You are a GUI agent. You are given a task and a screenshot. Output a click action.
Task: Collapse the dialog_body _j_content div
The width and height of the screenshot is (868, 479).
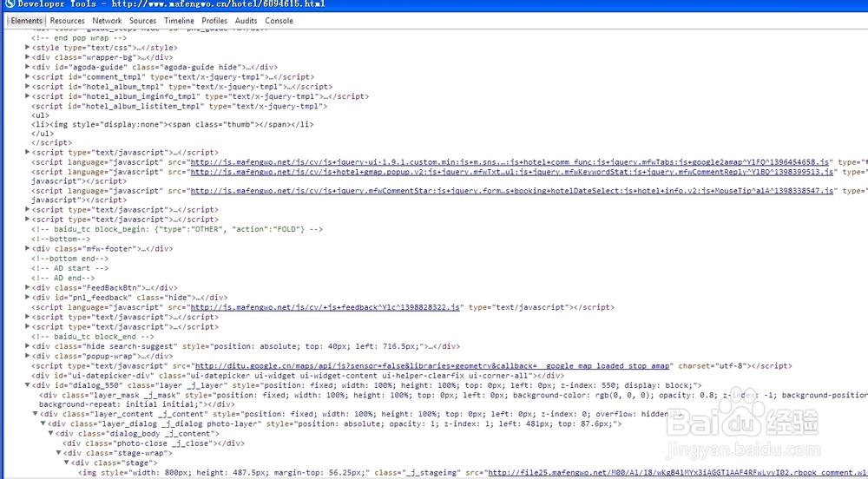point(50,433)
